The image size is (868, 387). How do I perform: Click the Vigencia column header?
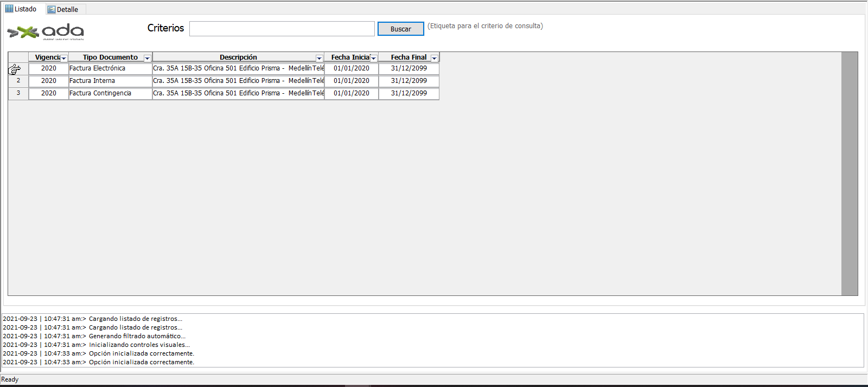pos(48,57)
